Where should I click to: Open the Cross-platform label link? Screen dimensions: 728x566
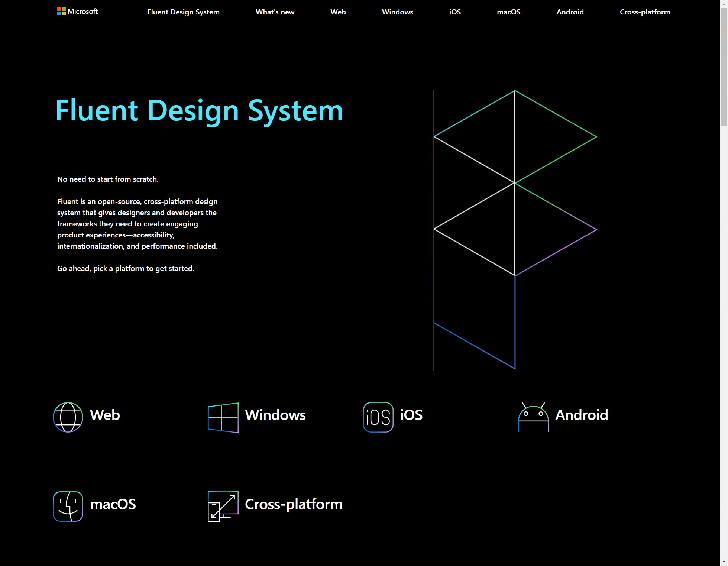[x=294, y=504]
